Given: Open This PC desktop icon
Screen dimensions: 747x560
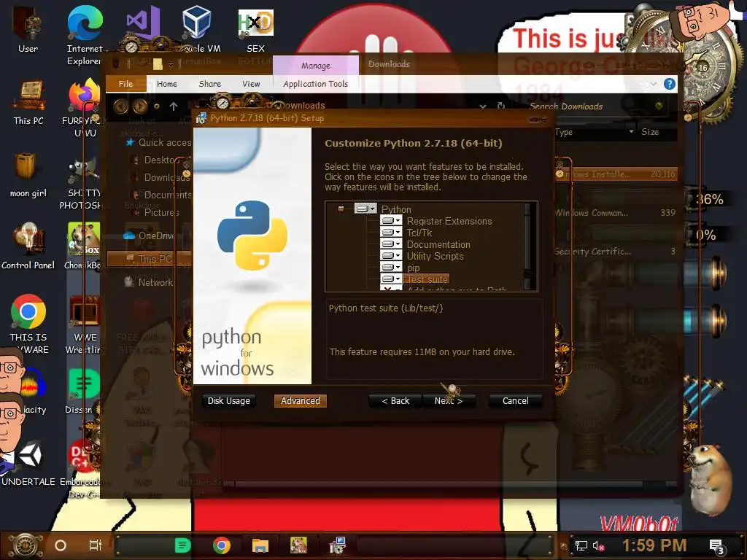Looking at the screenshot, I should point(28,103).
